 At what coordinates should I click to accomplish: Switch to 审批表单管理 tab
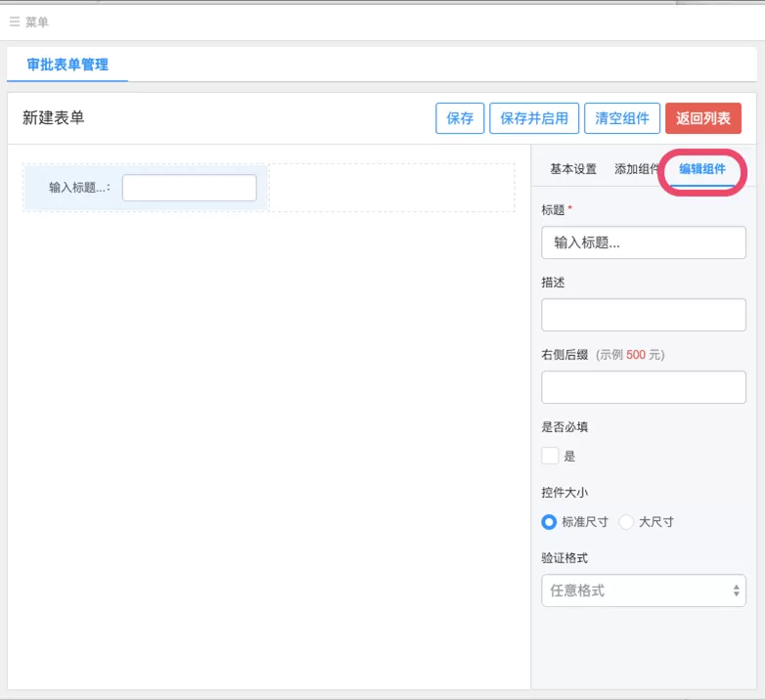tap(67, 65)
